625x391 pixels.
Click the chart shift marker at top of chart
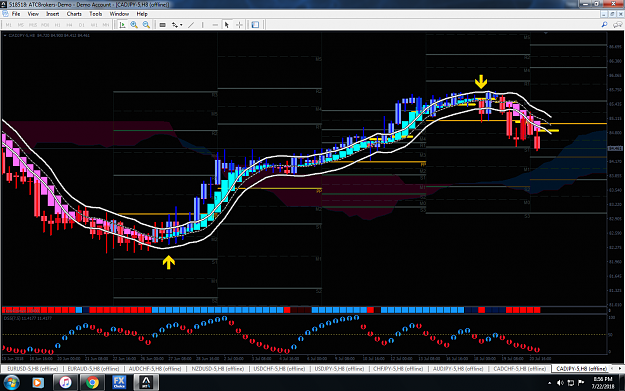(546, 33)
